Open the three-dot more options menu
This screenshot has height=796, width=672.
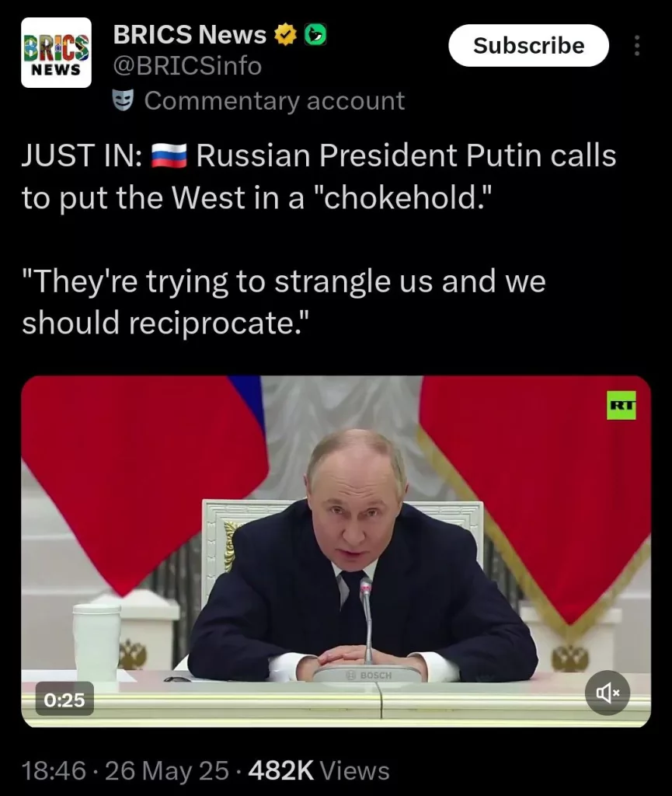tap(637, 46)
